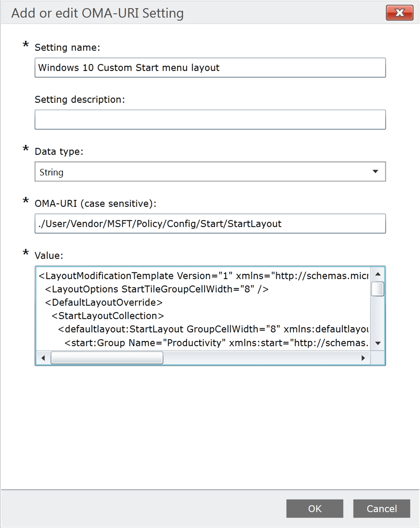Click the empty Setting description field
The height and width of the screenshot is (528, 420).
[210, 120]
